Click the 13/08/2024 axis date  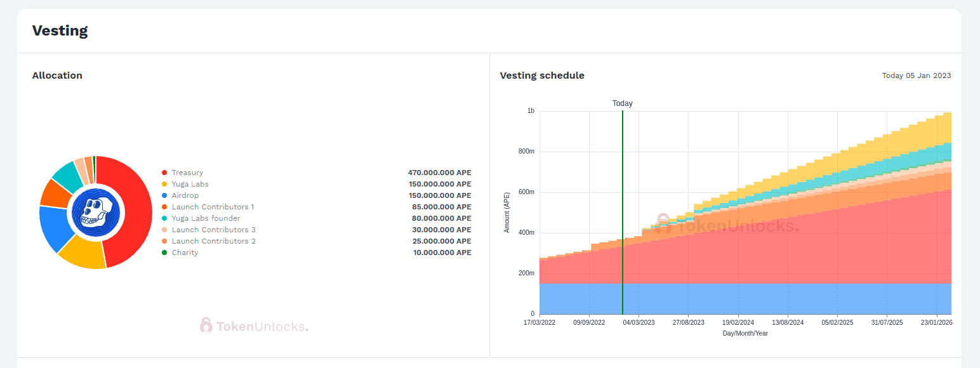point(788,323)
